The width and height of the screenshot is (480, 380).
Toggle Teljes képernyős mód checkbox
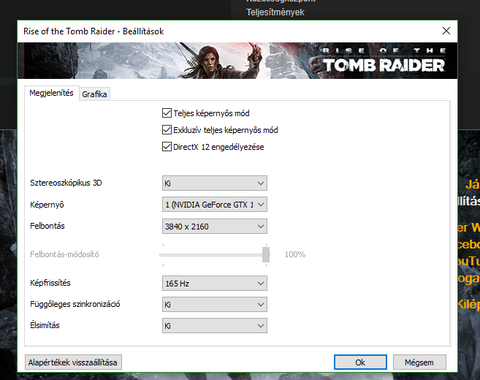coord(167,113)
